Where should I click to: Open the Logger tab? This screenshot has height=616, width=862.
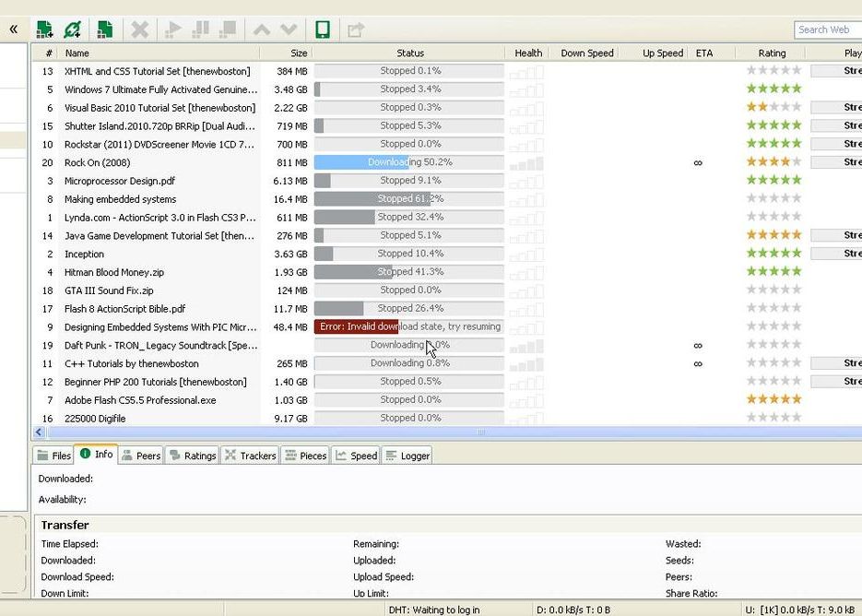pyautogui.click(x=407, y=456)
